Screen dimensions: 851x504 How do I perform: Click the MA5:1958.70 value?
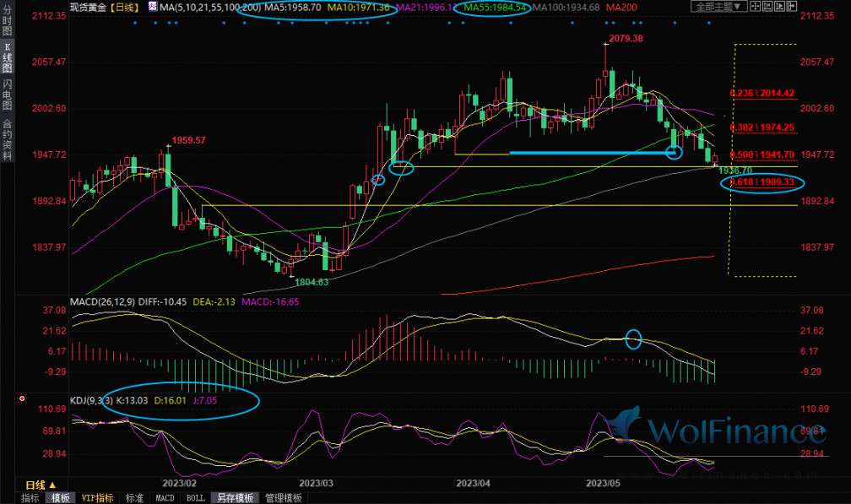pos(293,8)
